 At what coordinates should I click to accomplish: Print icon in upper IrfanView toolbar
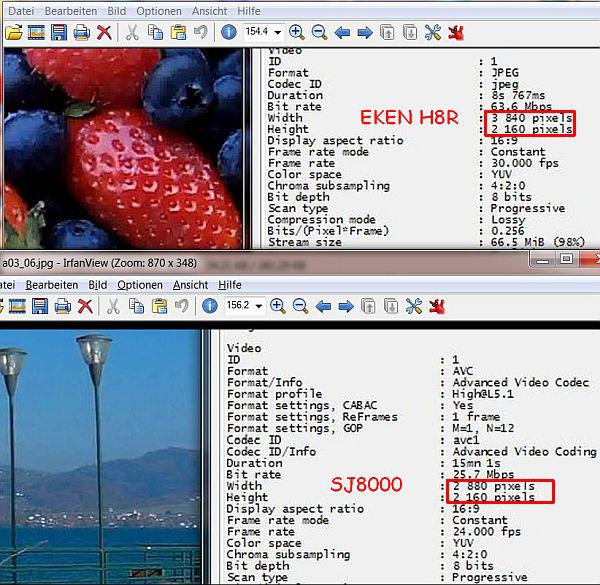coord(82,33)
